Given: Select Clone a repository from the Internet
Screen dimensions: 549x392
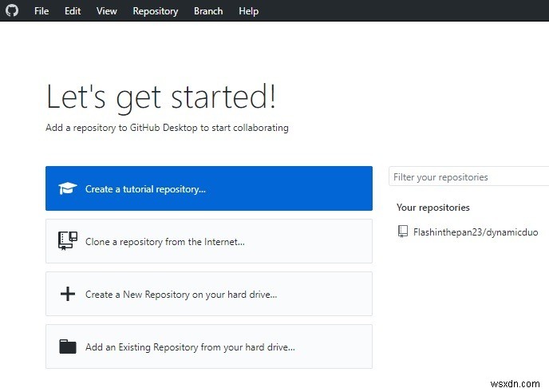Looking at the screenshot, I should click(x=209, y=241).
